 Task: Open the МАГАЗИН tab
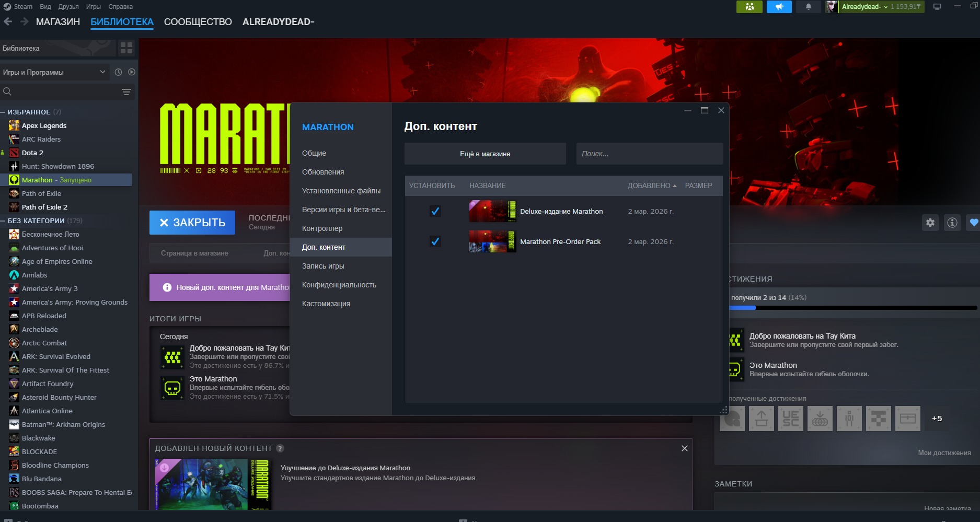point(57,22)
